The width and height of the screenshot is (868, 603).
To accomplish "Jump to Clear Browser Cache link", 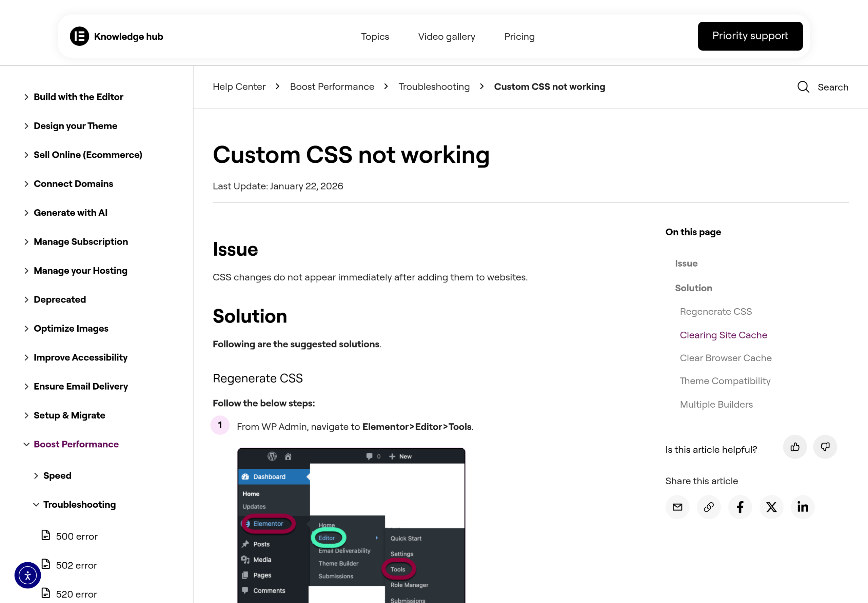I will [726, 358].
